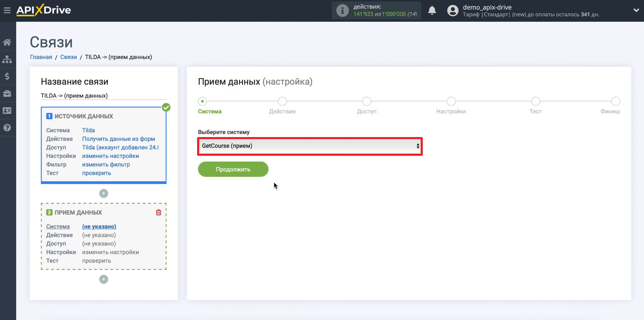Click изменить фильтр in source block
644x320 pixels.
tap(106, 165)
